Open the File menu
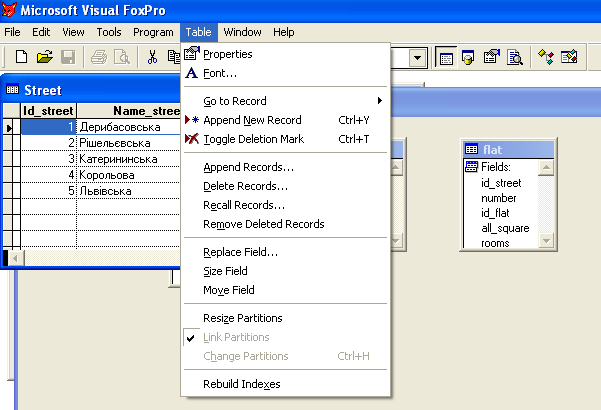 tap(12, 32)
